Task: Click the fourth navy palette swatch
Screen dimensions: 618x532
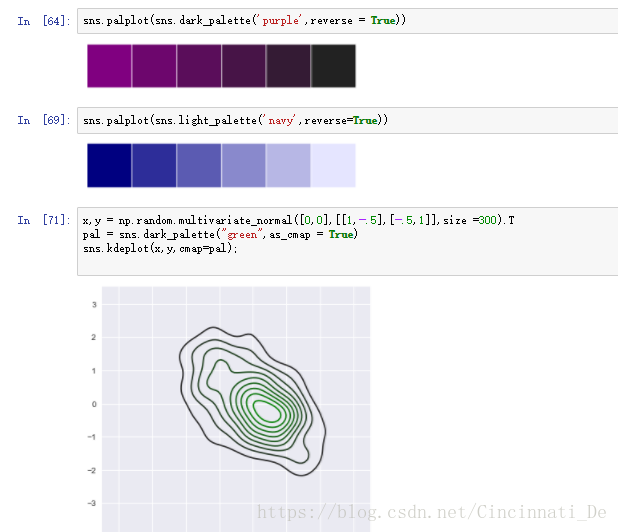Action: coord(244,165)
